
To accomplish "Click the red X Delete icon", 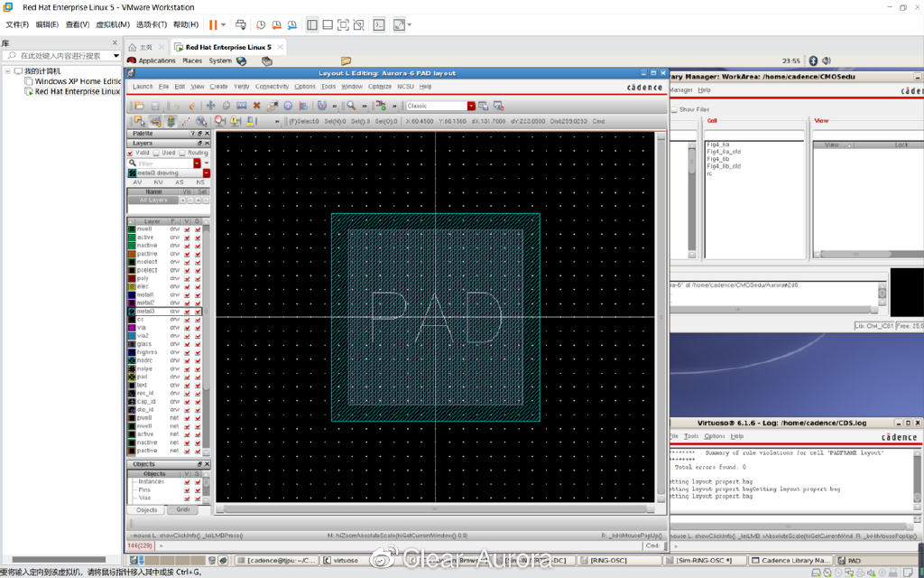I will point(256,106).
